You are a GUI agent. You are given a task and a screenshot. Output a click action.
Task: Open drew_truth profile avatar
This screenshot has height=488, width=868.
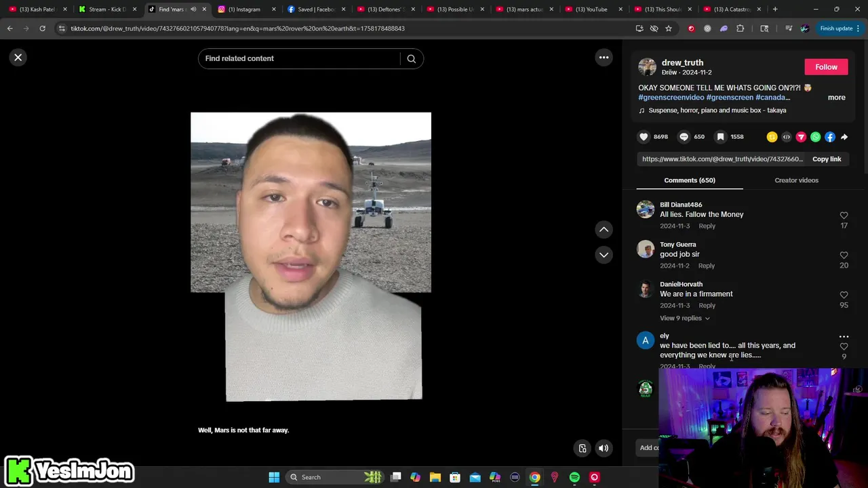click(647, 66)
